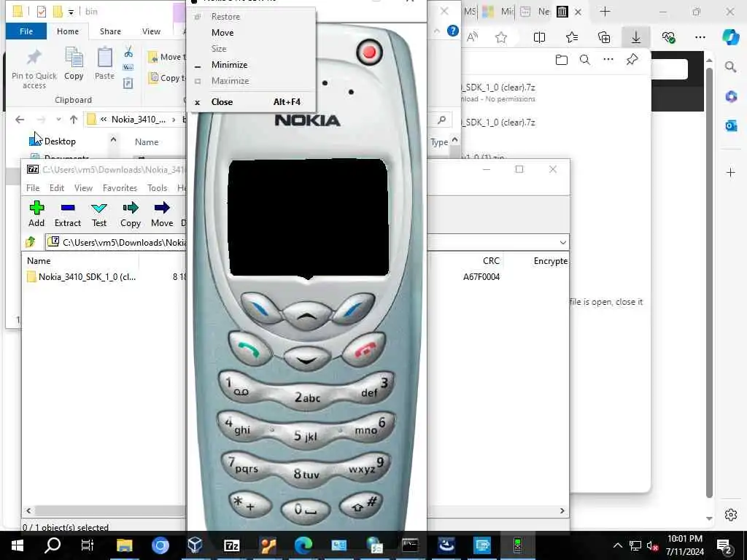The width and height of the screenshot is (747, 560).
Task: Click the Name column header in 7-Zip
Action: click(x=39, y=260)
